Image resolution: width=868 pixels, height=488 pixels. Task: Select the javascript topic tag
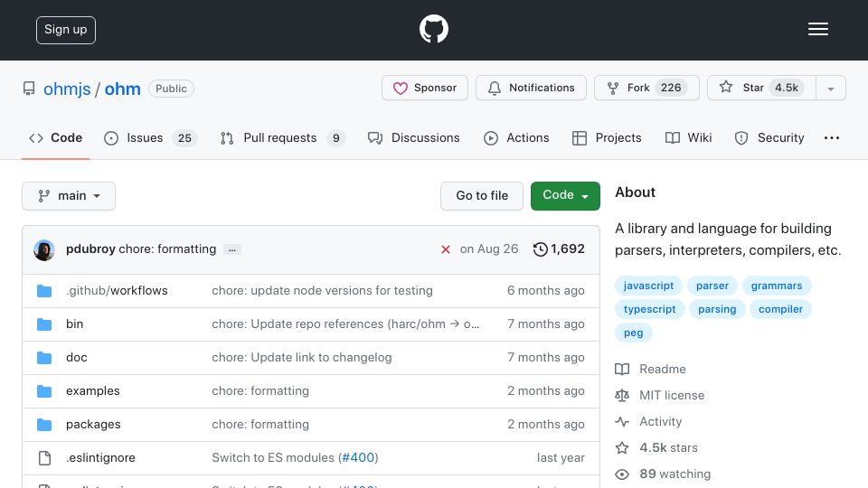point(648,286)
